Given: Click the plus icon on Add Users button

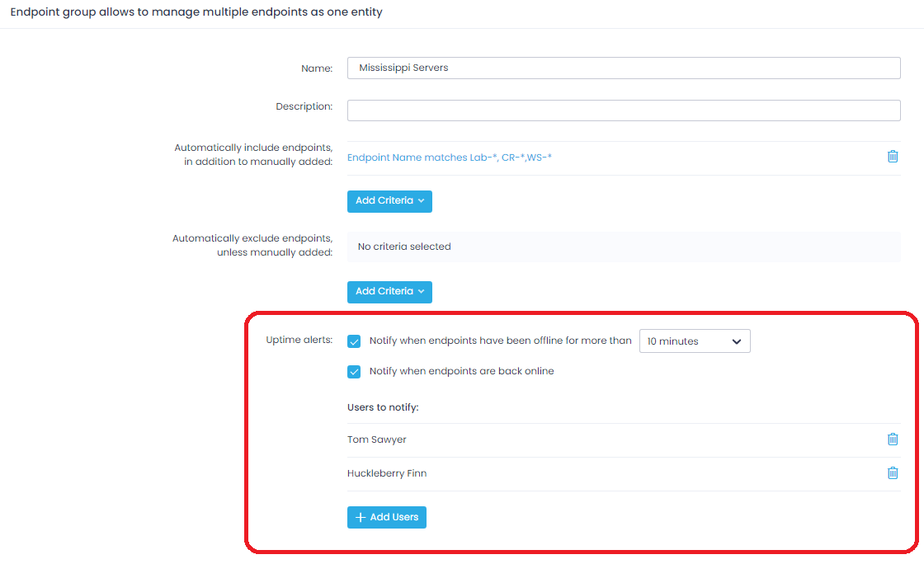Looking at the screenshot, I should point(360,517).
